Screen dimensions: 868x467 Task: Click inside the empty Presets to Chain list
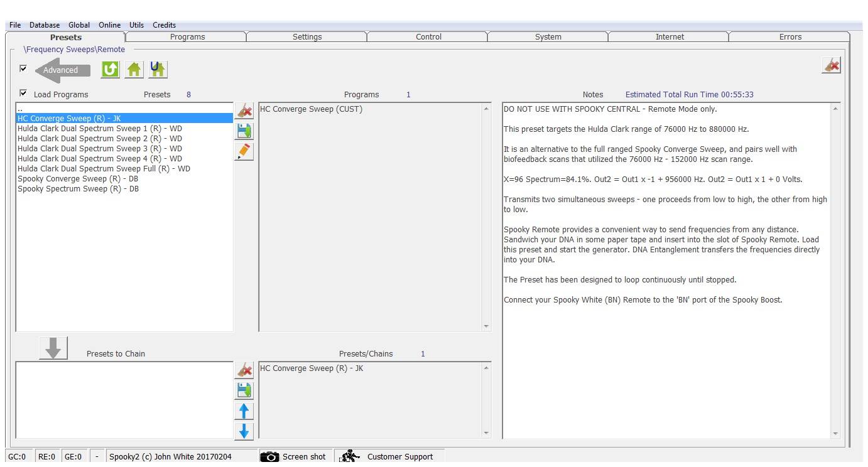(x=124, y=400)
